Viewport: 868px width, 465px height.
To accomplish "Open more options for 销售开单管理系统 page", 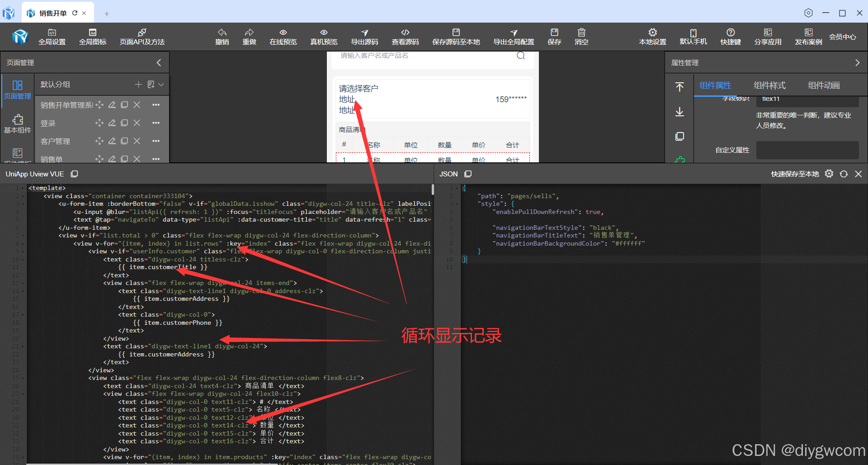I will tap(156, 105).
